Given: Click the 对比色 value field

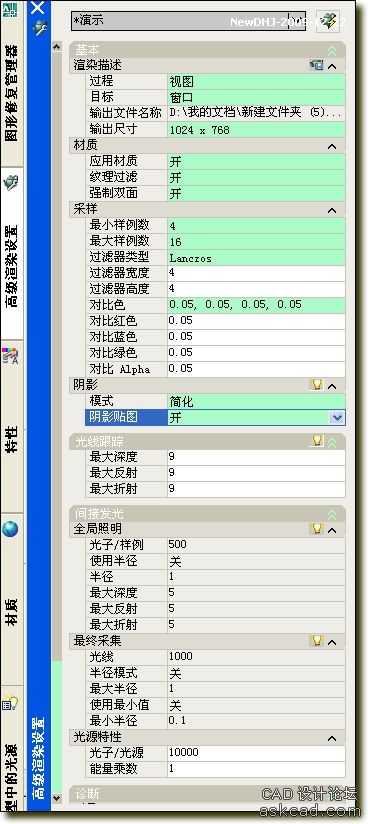Looking at the screenshot, I should tap(256, 305).
